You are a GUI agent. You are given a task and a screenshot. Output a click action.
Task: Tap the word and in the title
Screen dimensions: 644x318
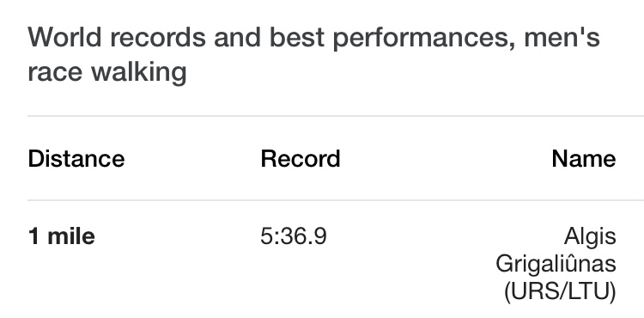pyautogui.click(x=237, y=37)
